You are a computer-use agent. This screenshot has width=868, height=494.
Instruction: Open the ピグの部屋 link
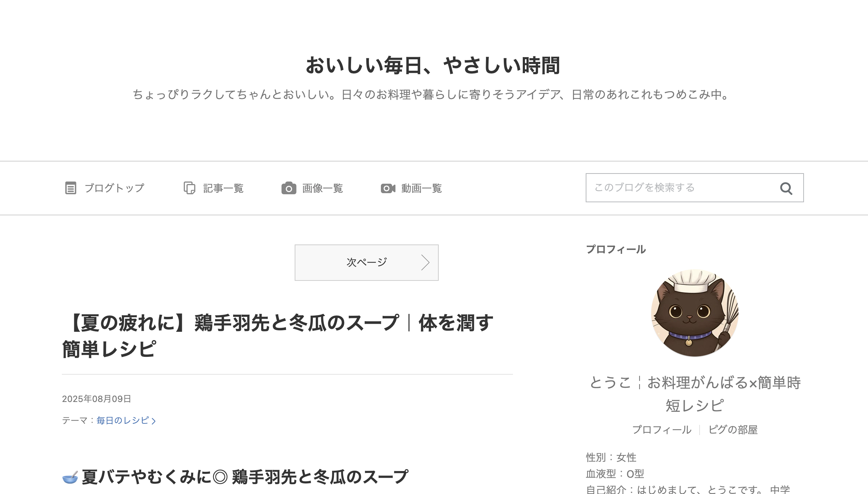click(x=733, y=430)
